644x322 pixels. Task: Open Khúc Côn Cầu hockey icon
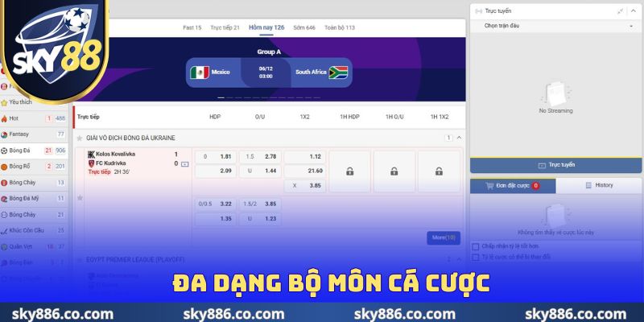point(4,231)
